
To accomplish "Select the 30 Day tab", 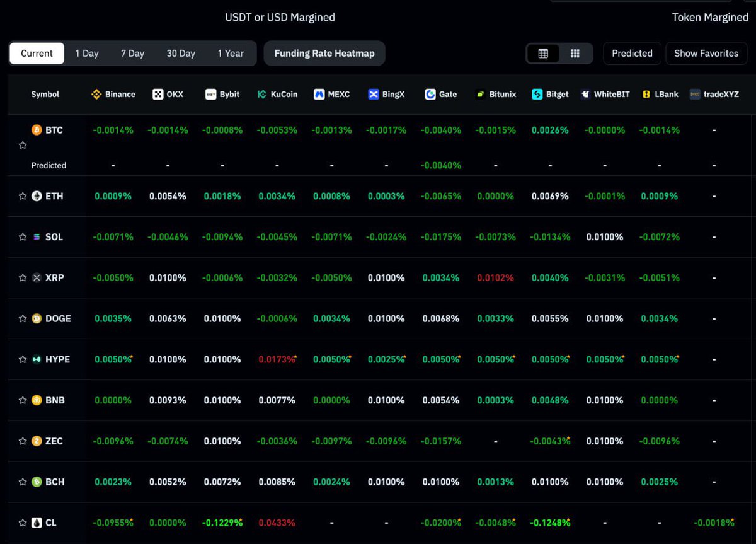I will (181, 54).
